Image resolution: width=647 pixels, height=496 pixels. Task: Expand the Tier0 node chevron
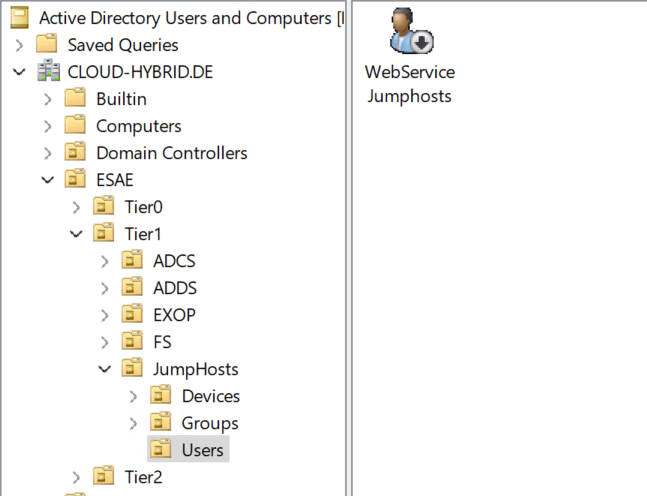coord(77,207)
